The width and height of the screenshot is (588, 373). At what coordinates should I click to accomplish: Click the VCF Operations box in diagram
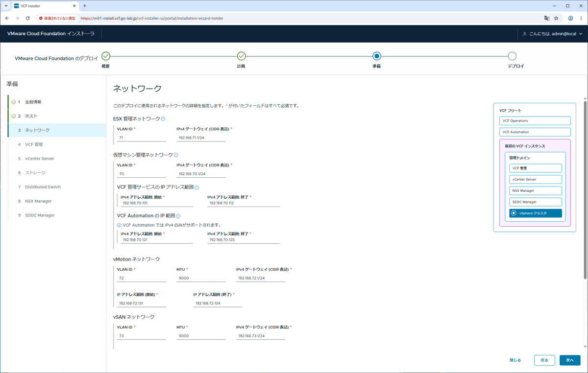coord(535,121)
